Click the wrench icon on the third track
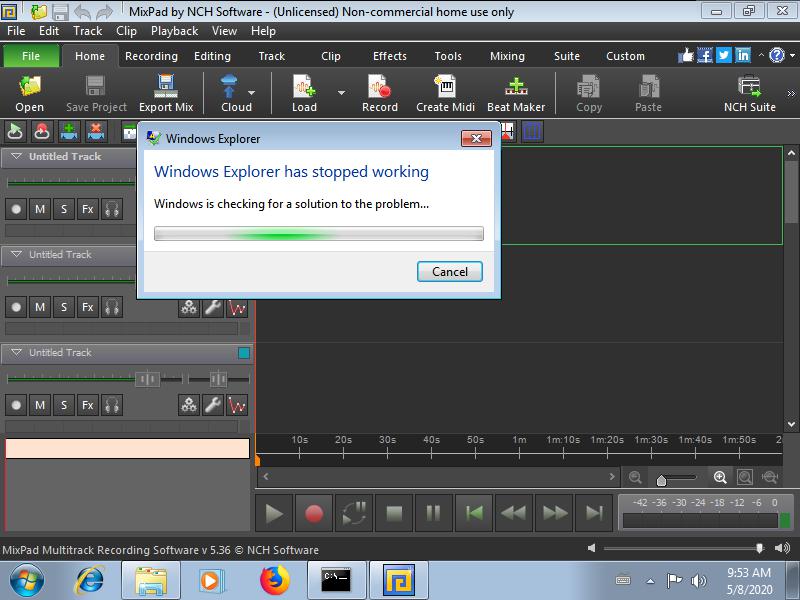 (213, 405)
